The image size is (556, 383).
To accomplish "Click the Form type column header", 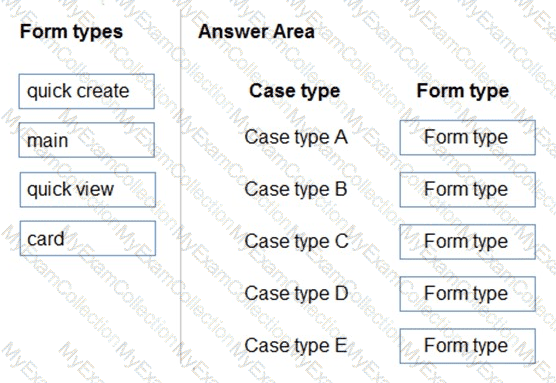I will coord(463,91).
